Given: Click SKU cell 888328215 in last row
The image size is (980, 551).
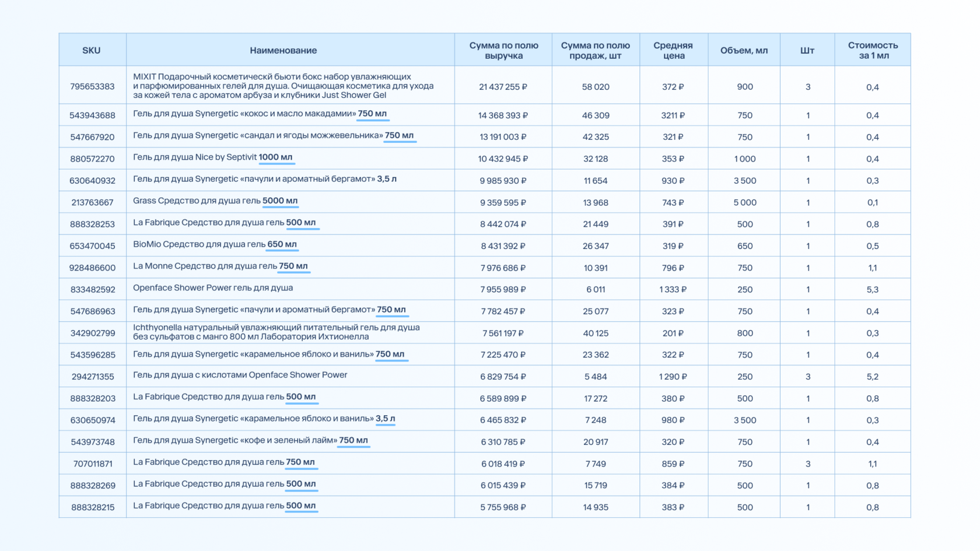Looking at the screenshot, I should tap(93, 507).
